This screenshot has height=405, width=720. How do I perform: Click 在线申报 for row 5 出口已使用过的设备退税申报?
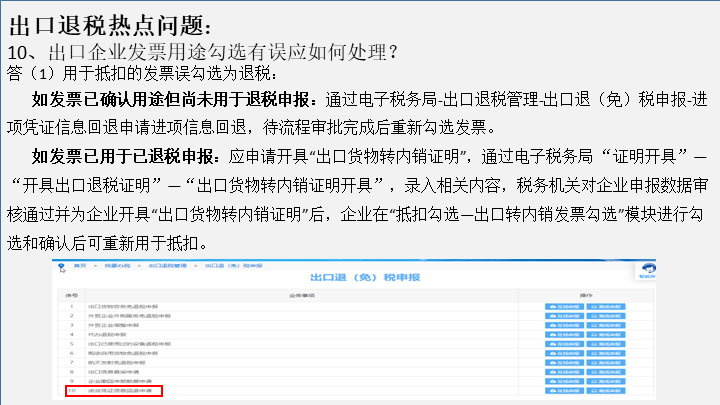coord(564,344)
